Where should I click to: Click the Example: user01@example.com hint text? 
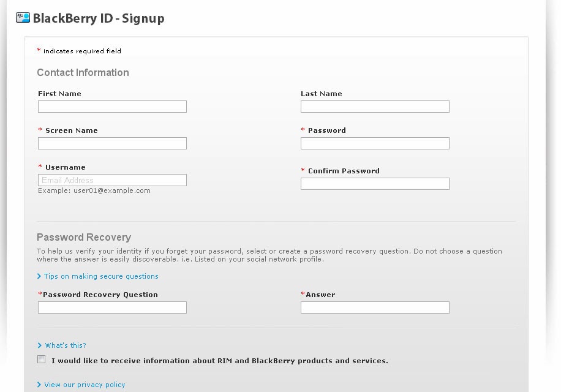click(94, 190)
